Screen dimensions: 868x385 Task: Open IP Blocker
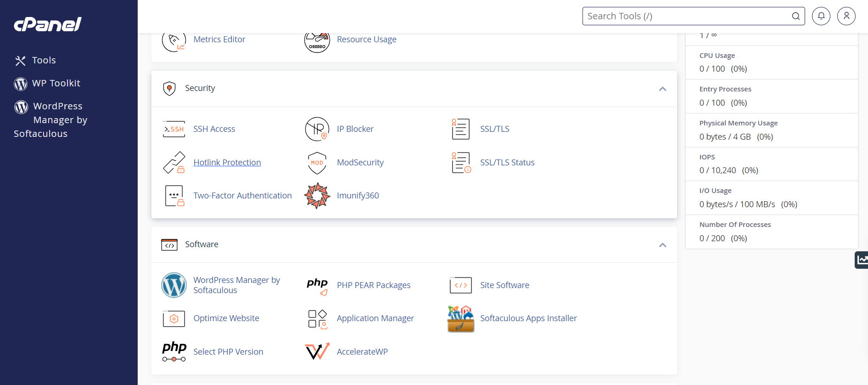(355, 129)
